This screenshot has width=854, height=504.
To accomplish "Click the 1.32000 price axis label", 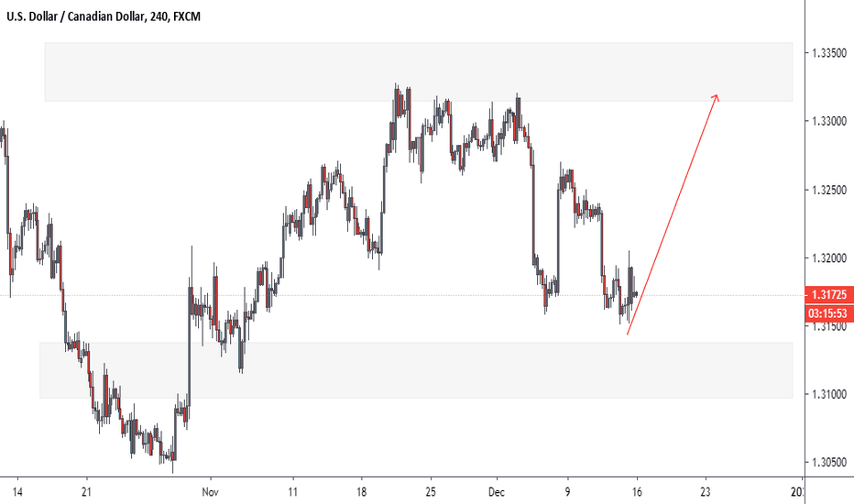I will [x=829, y=257].
